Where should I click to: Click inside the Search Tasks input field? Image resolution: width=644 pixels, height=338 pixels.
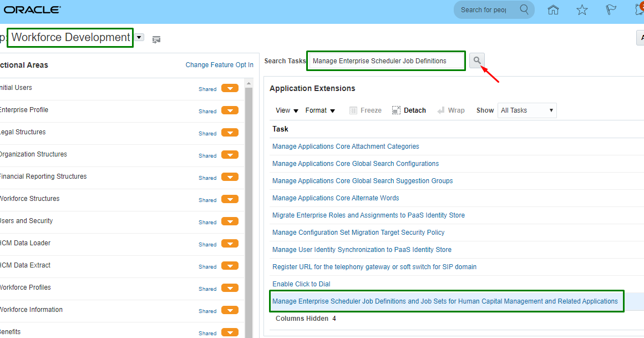pos(386,60)
